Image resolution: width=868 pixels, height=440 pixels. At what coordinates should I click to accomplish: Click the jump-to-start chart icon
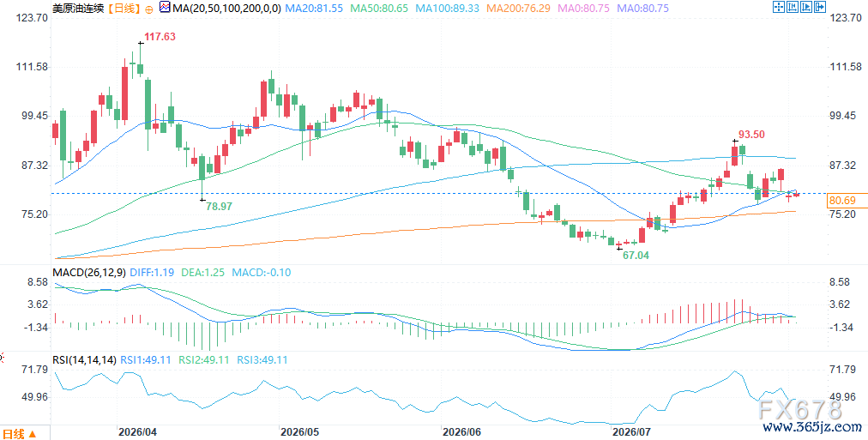[x=793, y=7]
